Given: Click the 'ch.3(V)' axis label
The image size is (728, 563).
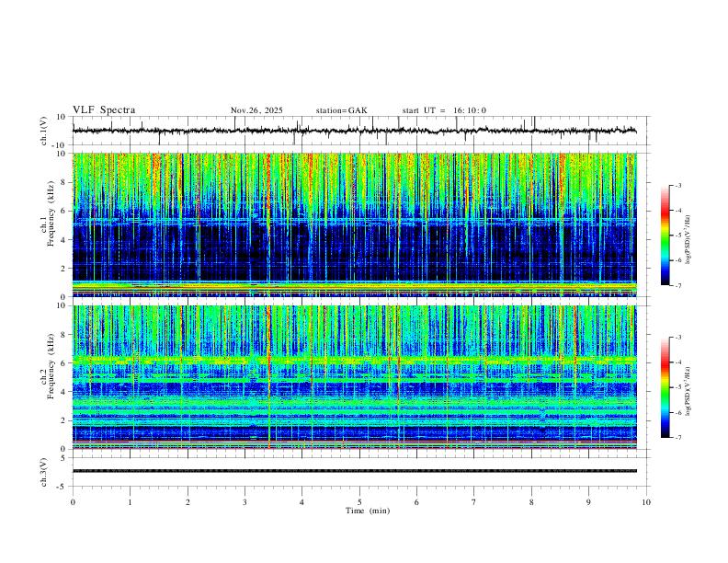Looking at the screenshot, I should 44,472.
